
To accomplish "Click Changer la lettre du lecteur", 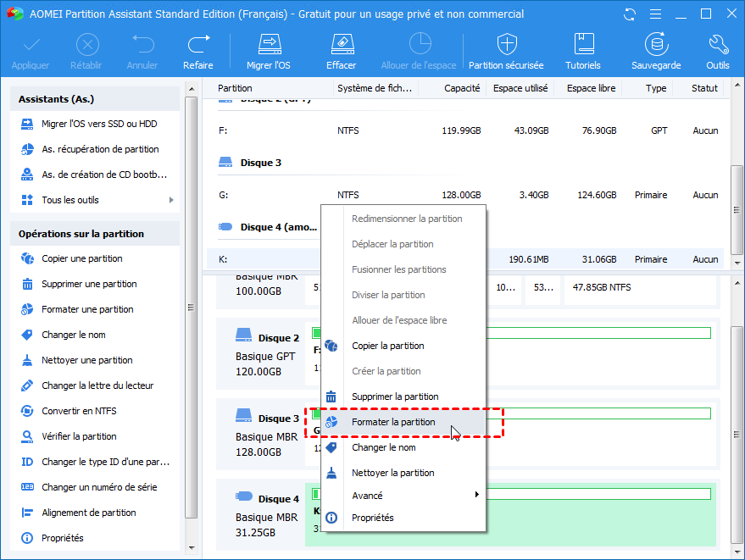I will [x=97, y=385].
